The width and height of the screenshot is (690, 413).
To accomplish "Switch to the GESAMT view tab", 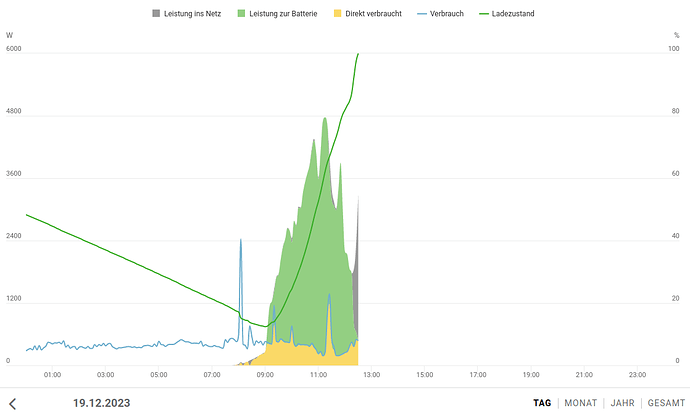I will click(x=666, y=403).
